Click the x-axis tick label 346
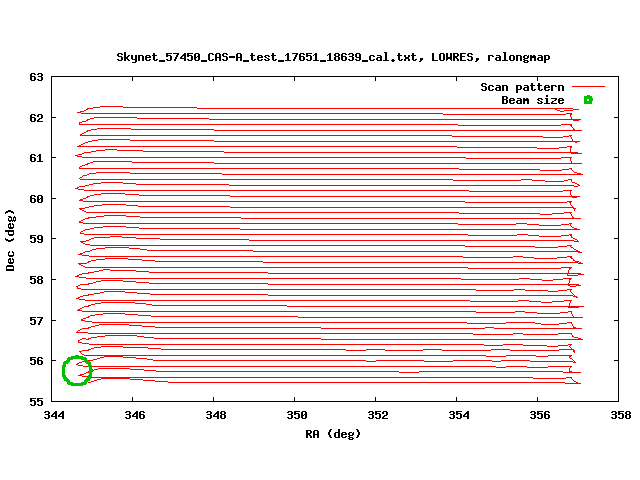Image resolution: width=640 pixels, height=480 pixels. coord(135,415)
